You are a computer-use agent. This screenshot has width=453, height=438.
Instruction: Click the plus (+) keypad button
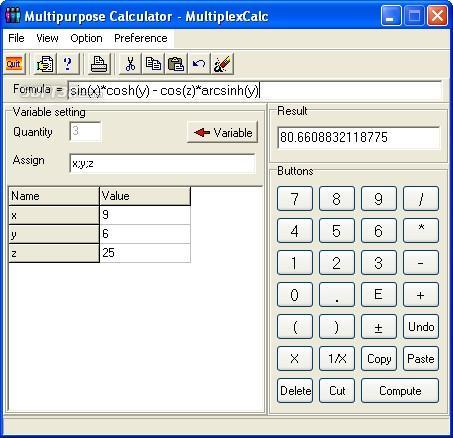[421, 295]
